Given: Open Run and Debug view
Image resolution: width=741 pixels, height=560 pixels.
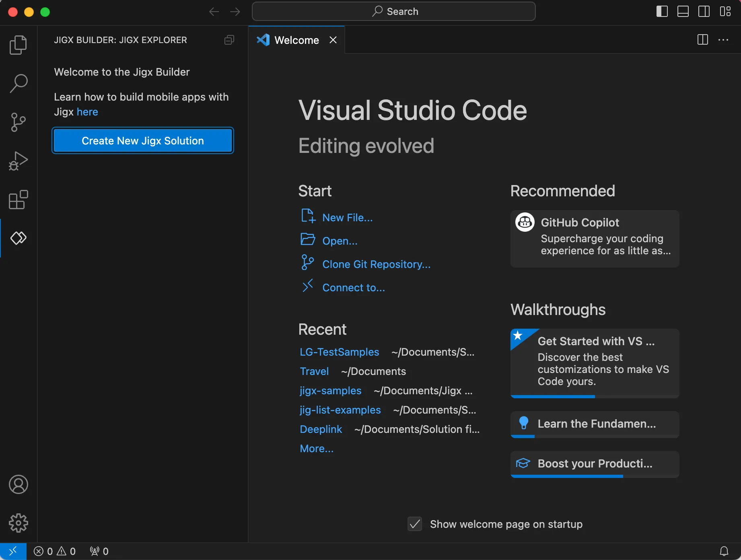Looking at the screenshot, I should [x=19, y=161].
